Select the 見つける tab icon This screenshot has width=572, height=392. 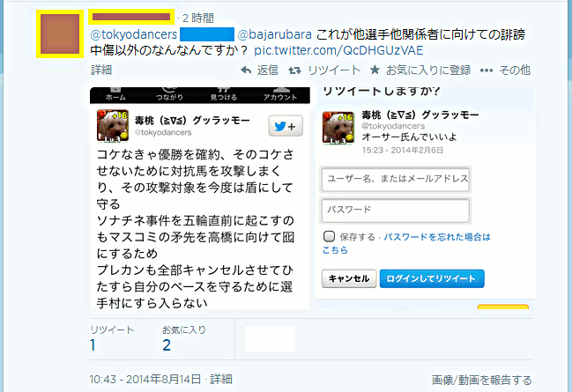click(224, 94)
